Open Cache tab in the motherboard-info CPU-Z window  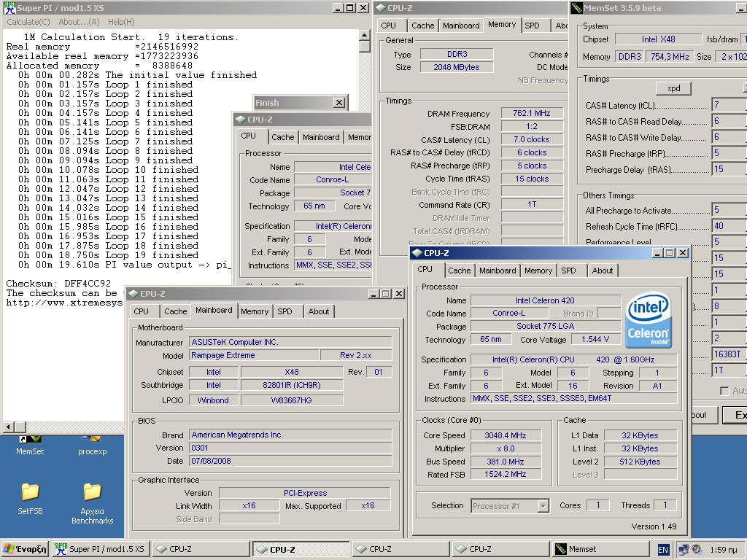pos(175,311)
